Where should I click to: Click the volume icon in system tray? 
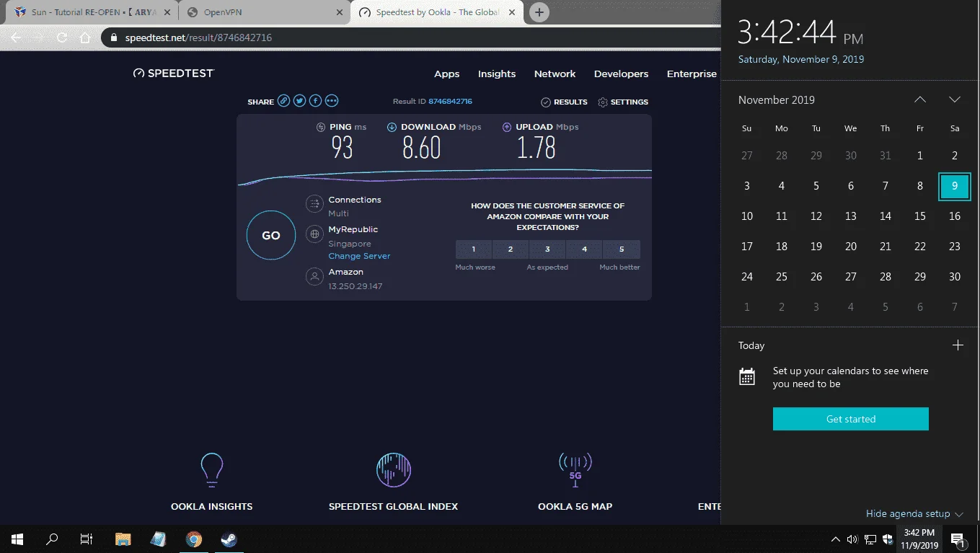pos(852,539)
